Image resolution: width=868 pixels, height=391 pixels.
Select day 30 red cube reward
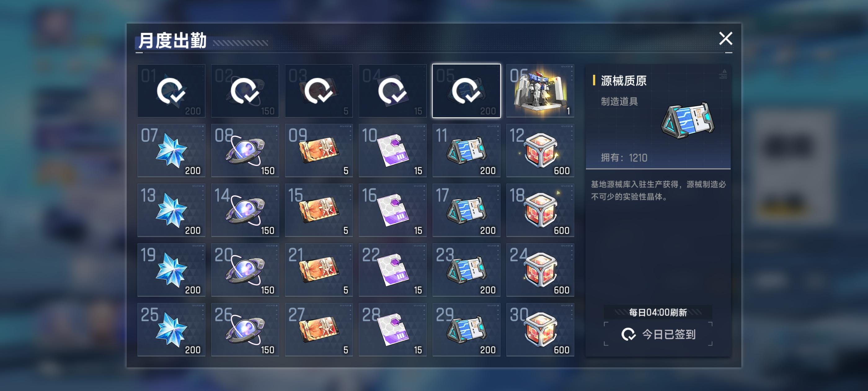[x=540, y=330]
